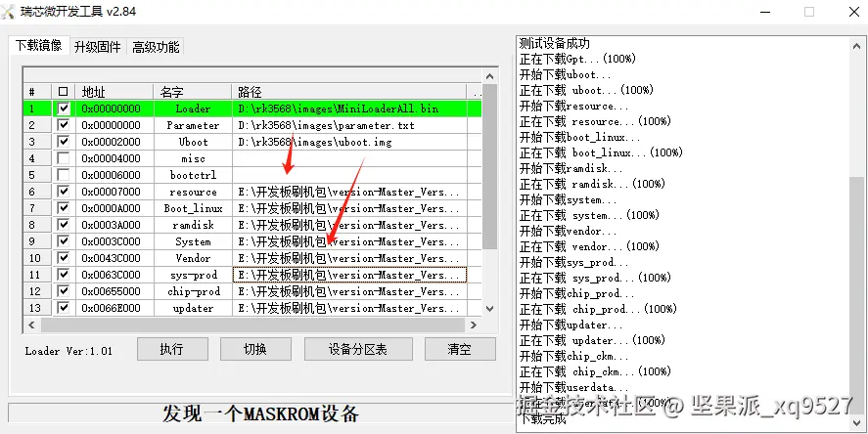Click the log panel scroll up arrow
The image size is (868, 434).
[x=856, y=47]
